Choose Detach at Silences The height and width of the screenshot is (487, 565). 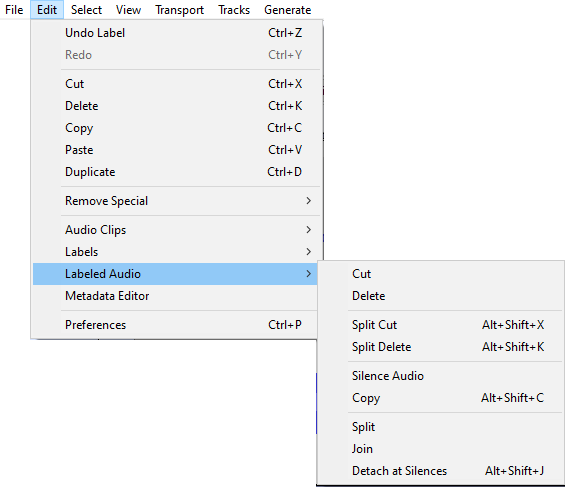pos(441,471)
